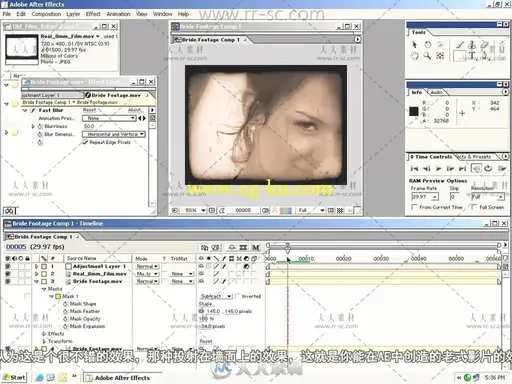The height and width of the screenshot is (384, 512).
Task: Click the Loop button in Time Controls
Action: click(x=488, y=168)
